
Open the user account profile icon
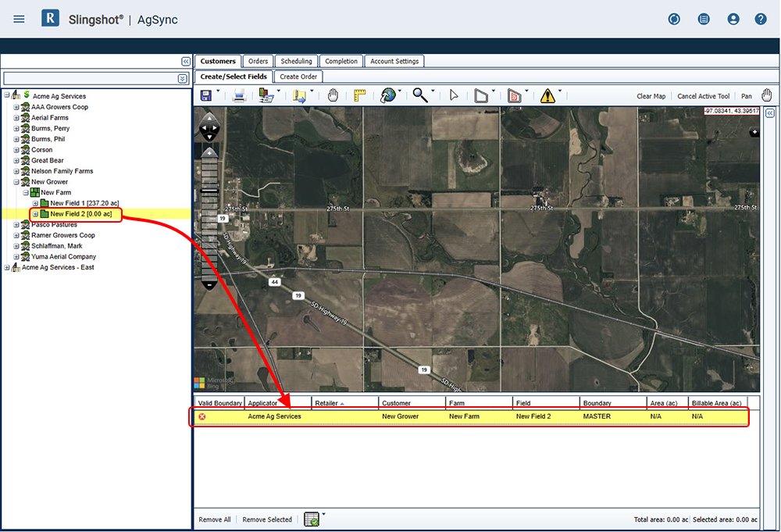coord(733,19)
